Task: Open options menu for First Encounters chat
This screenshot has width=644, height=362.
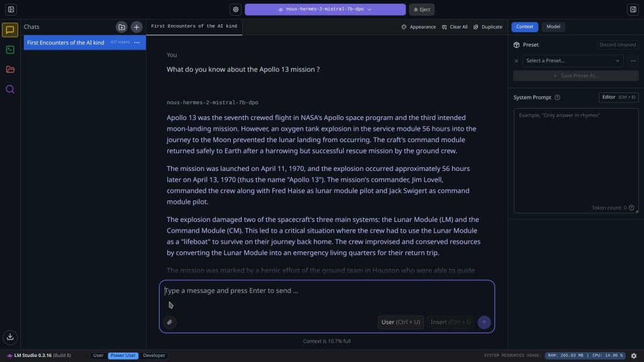Action: (136, 42)
